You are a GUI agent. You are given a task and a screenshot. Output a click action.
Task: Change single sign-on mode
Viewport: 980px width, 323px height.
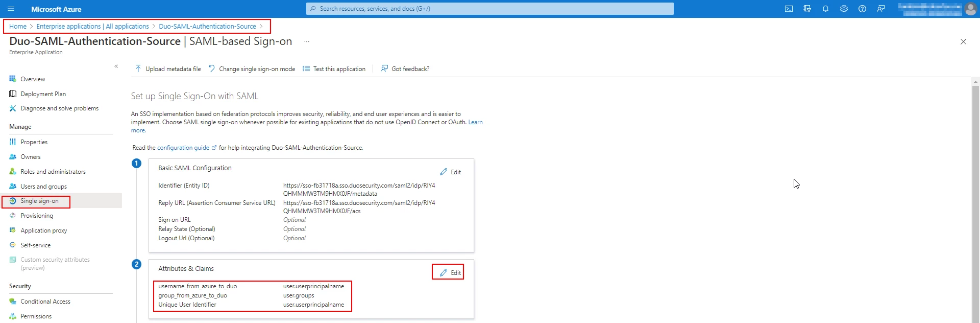point(252,68)
